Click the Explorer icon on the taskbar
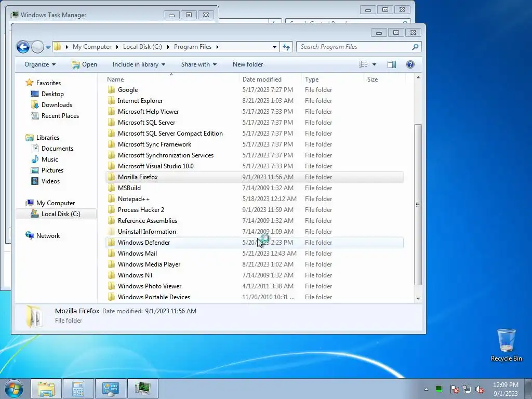This screenshot has width=532, height=399. [x=46, y=389]
